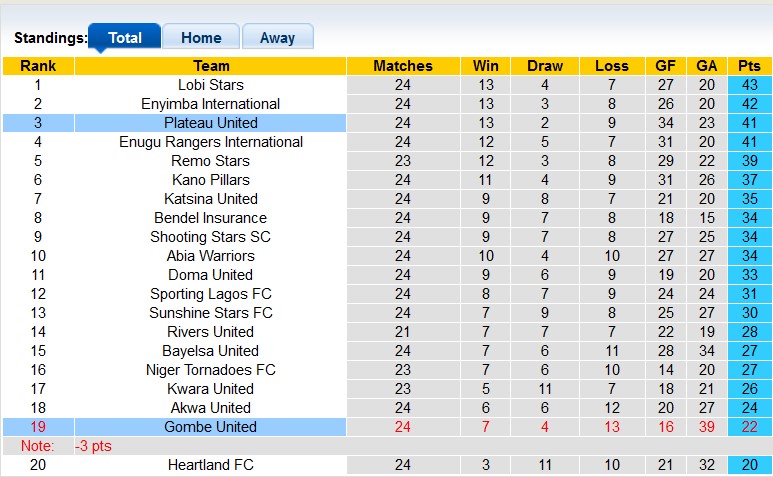The width and height of the screenshot is (773, 477).
Task: Open the Heartland FC team link
Action: [x=210, y=465]
